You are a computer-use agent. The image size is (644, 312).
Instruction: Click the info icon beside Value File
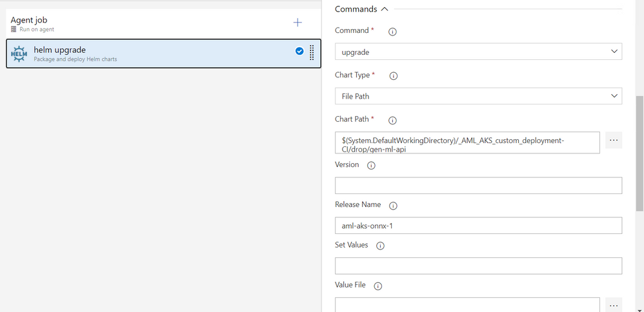point(378,286)
